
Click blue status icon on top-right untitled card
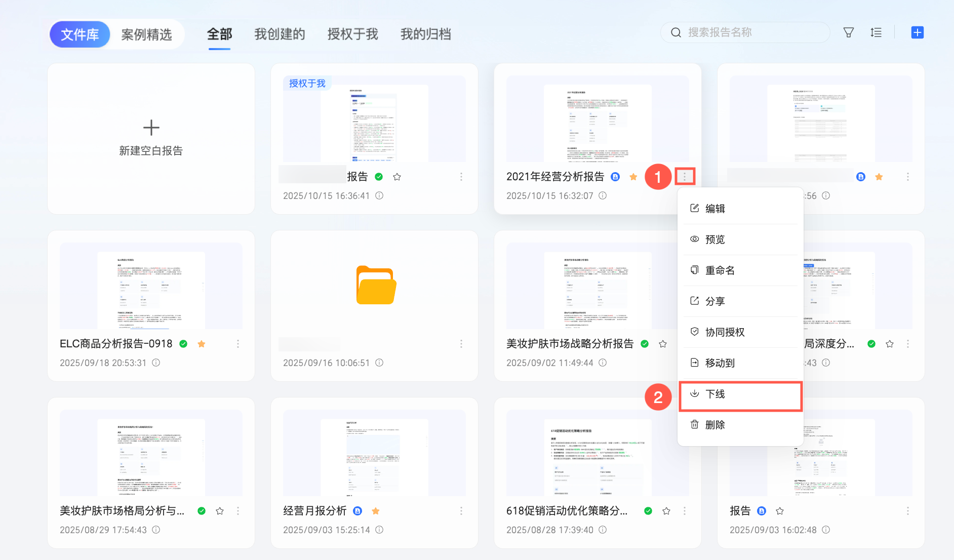(861, 177)
